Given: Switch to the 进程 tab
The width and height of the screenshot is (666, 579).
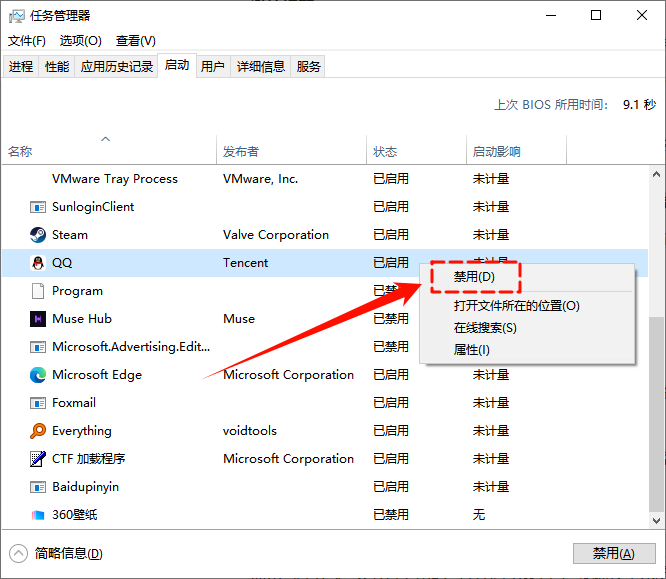Looking at the screenshot, I should (21, 67).
